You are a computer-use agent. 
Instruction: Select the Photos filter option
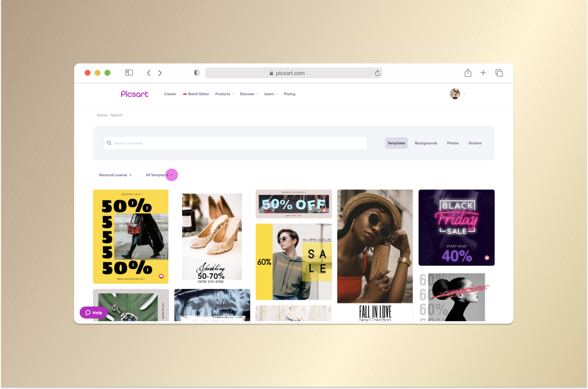click(452, 143)
